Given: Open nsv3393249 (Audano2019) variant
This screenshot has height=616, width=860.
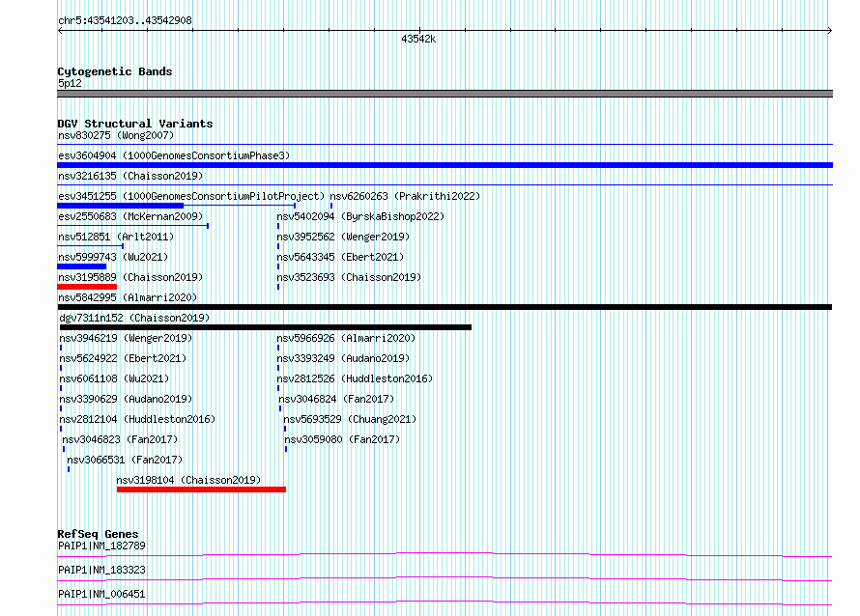Looking at the screenshot, I should [x=343, y=358].
